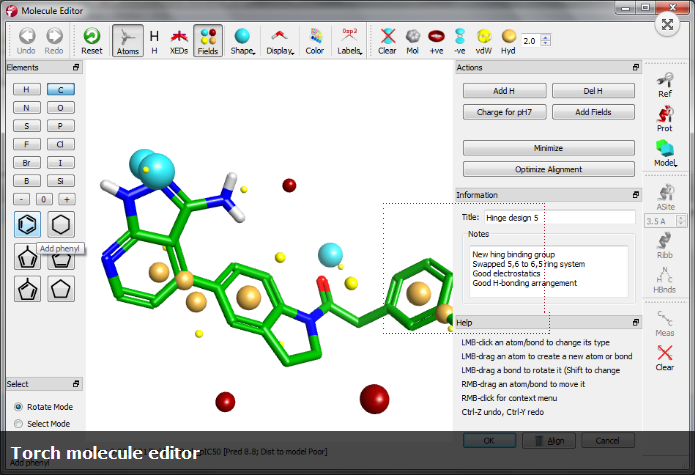This screenshot has height=475, width=695.
Task: Toggle the Atoms display button
Action: coord(128,41)
